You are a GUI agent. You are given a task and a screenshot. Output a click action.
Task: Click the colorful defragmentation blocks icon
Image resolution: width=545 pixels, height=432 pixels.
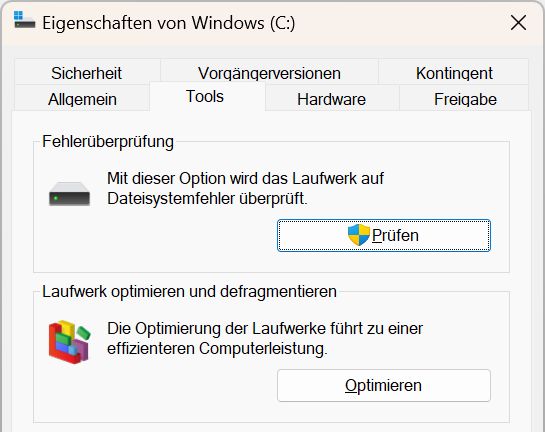pyautogui.click(x=70, y=342)
